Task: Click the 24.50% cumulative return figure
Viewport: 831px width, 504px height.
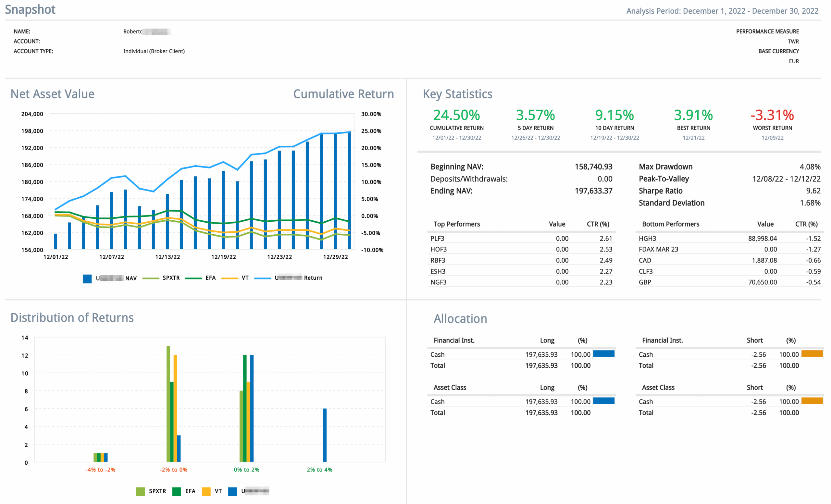Action: [x=456, y=115]
